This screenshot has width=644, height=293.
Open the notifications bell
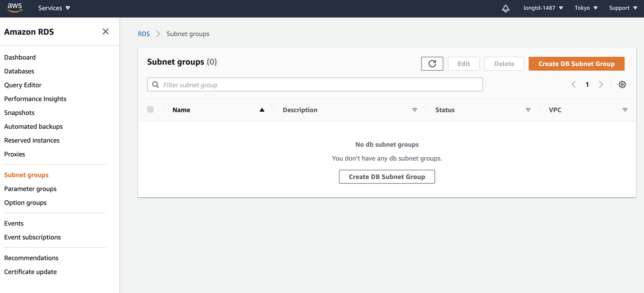[x=505, y=8]
